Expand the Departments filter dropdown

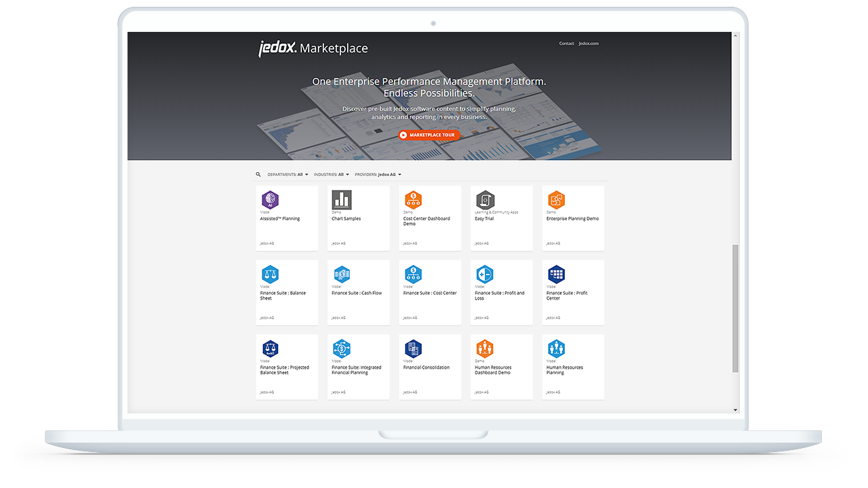pos(288,175)
